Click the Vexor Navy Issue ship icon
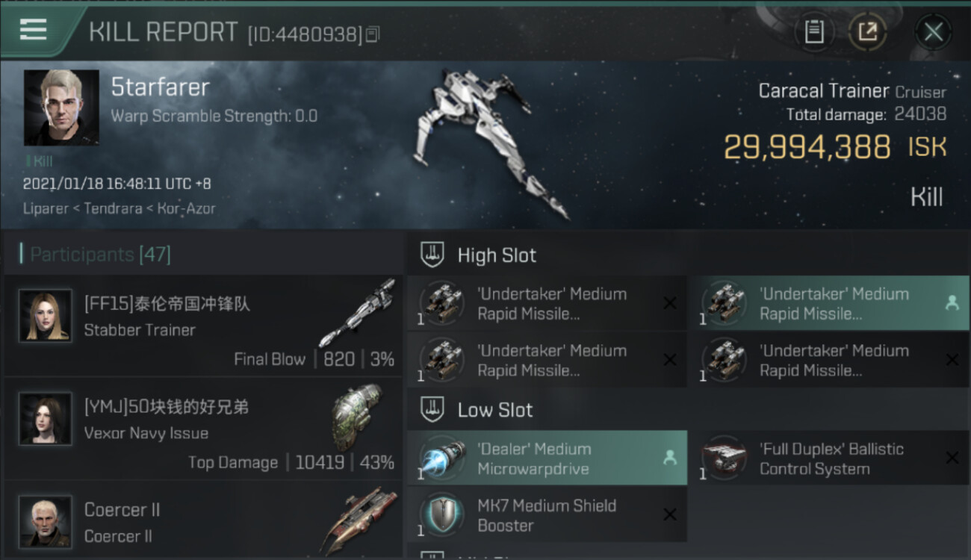971x560 pixels. (x=356, y=418)
